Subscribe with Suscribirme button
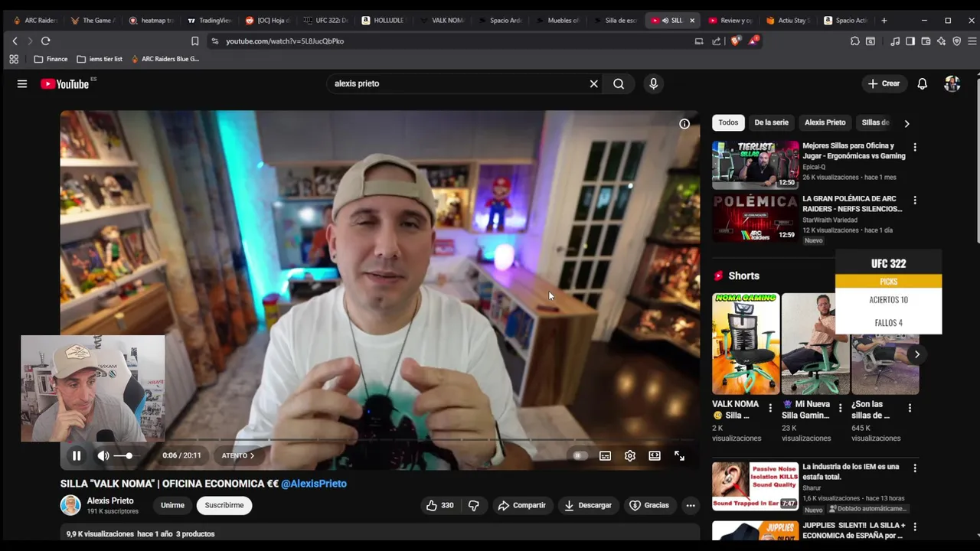This screenshot has height=551, width=980. click(224, 505)
